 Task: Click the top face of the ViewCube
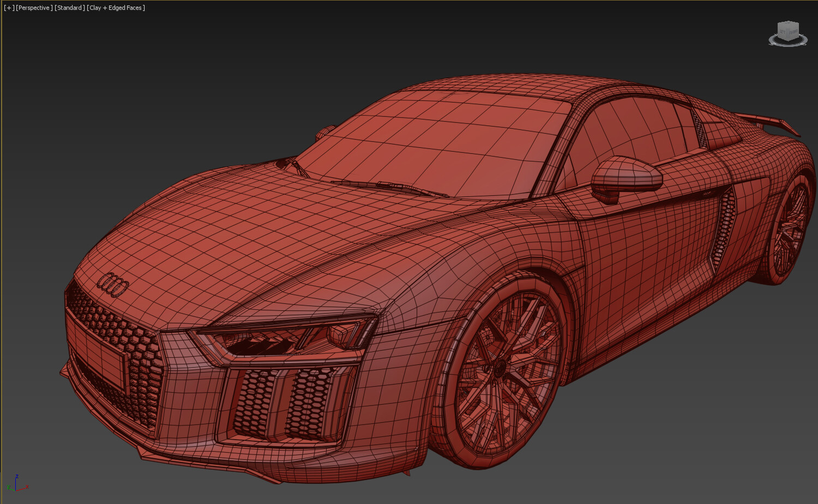coord(787,23)
